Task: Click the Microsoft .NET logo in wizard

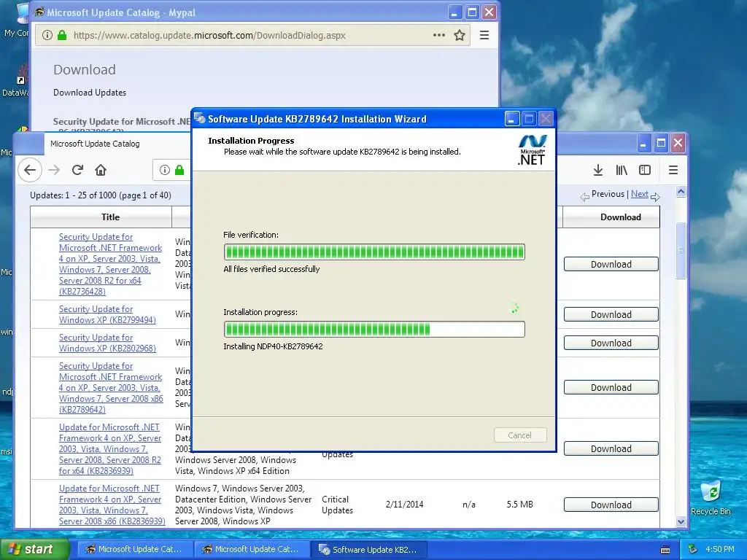Action: click(x=532, y=149)
